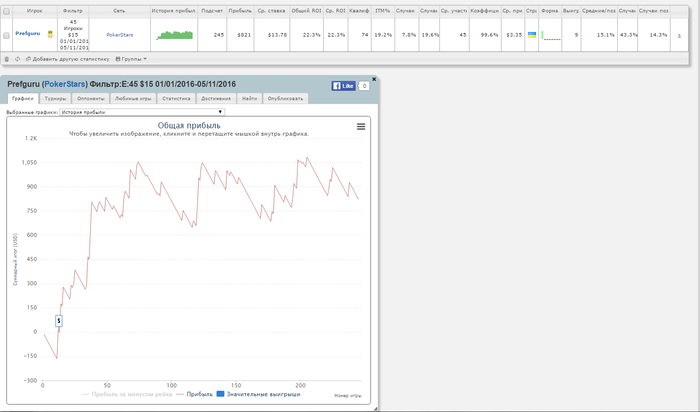
Task: Click the panel resize handle at bottom-right corner
Action: click(x=375, y=408)
